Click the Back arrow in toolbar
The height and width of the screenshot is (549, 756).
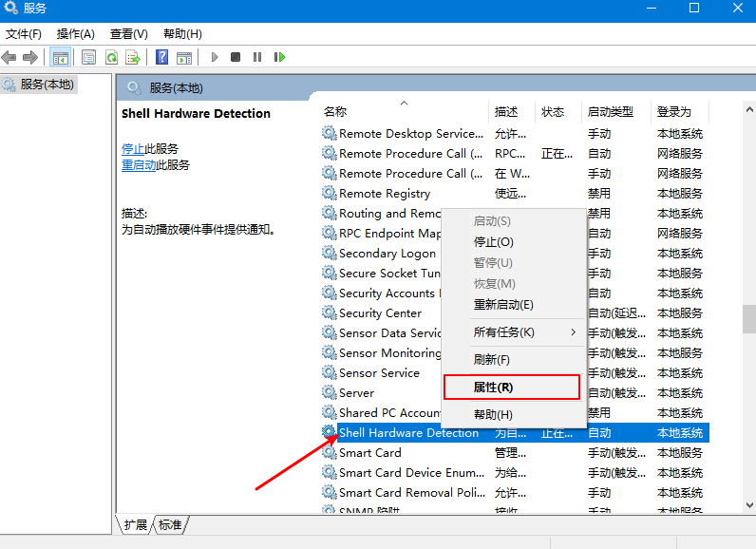click(9, 57)
